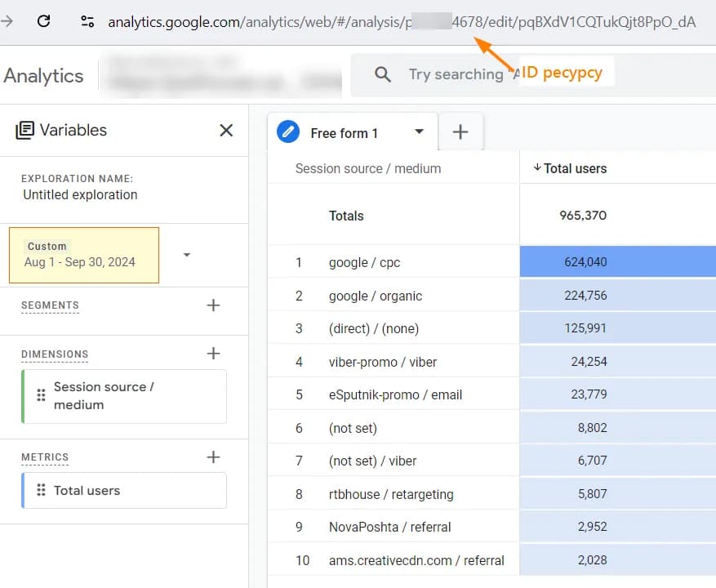Viewport: 716px width, 588px height.
Task: Click the 624,040 users cell
Action: coord(617,262)
